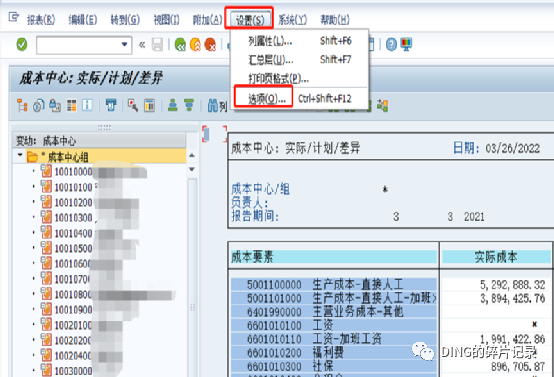Click the document with circular arrow icon

coord(39,105)
